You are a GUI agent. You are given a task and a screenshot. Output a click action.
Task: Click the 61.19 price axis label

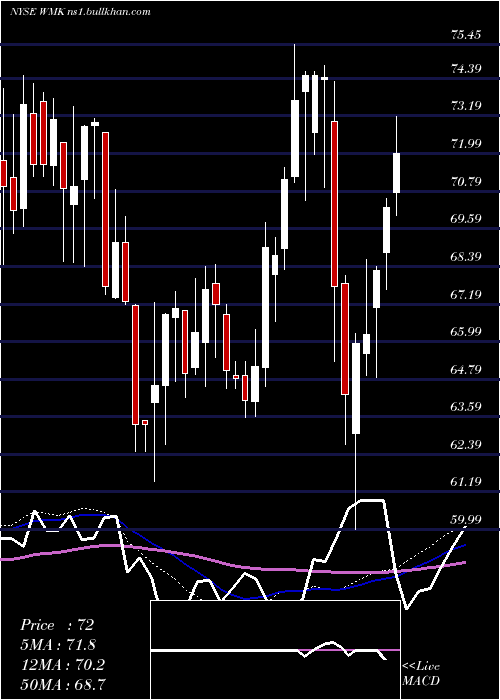pyautogui.click(x=466, y=482)
